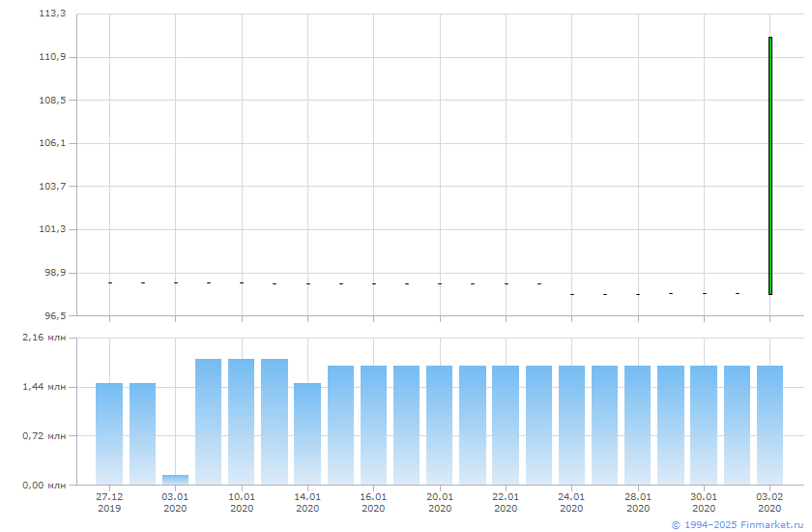Click the date label 10.01 2020
The height and width of the screenshot is (532, 812).
pyautogui.click(x=242, y=502)
